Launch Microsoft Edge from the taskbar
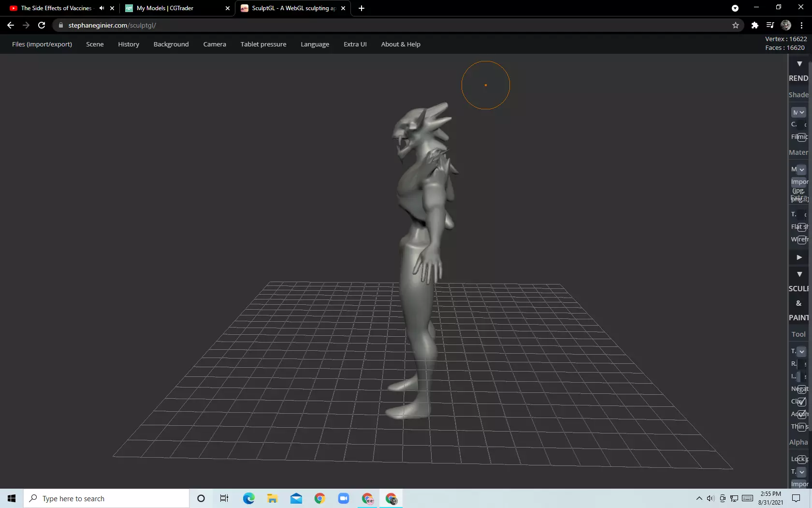 (248, 498)
